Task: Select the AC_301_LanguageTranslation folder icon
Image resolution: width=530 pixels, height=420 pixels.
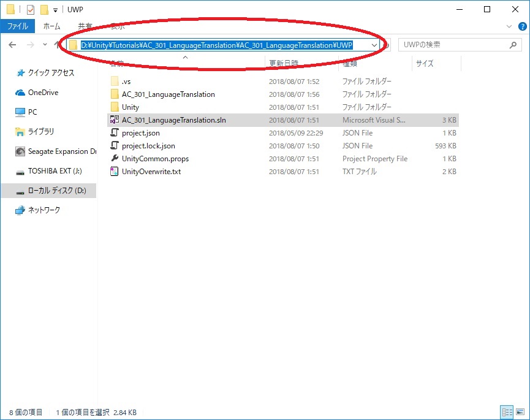Action: [115, 94]
